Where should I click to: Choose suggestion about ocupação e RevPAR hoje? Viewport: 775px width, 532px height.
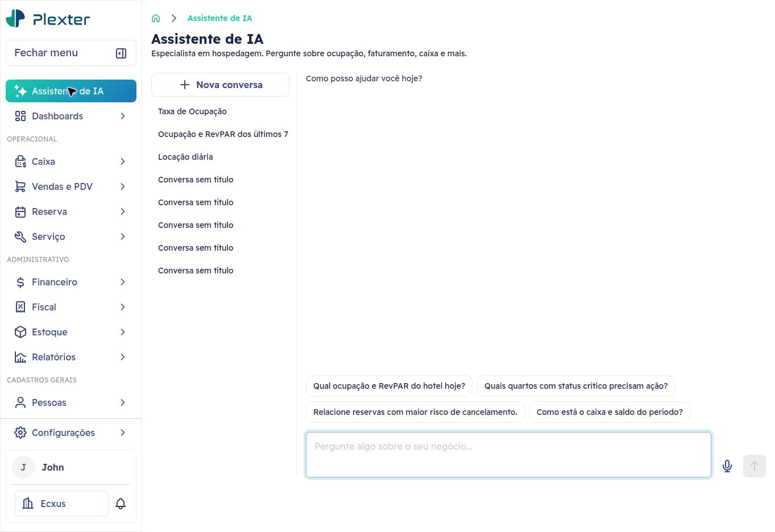click(x=389, y=386)
